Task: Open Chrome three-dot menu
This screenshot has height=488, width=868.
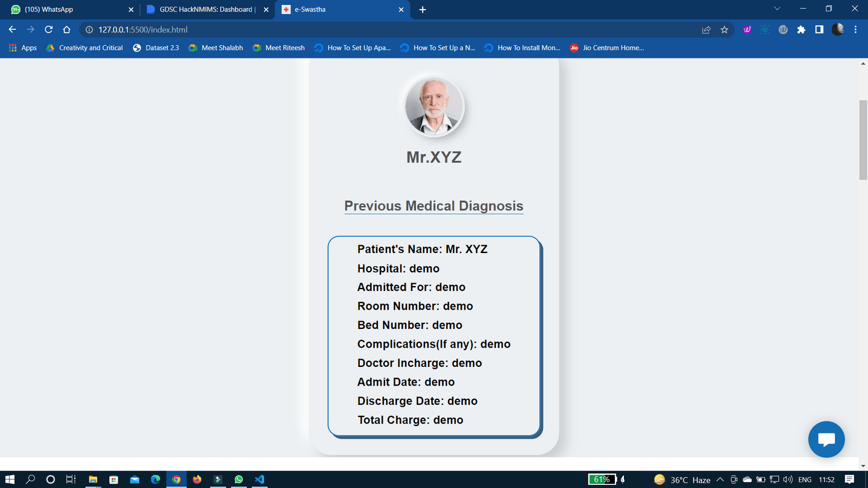Action: (x=855, y=30)
